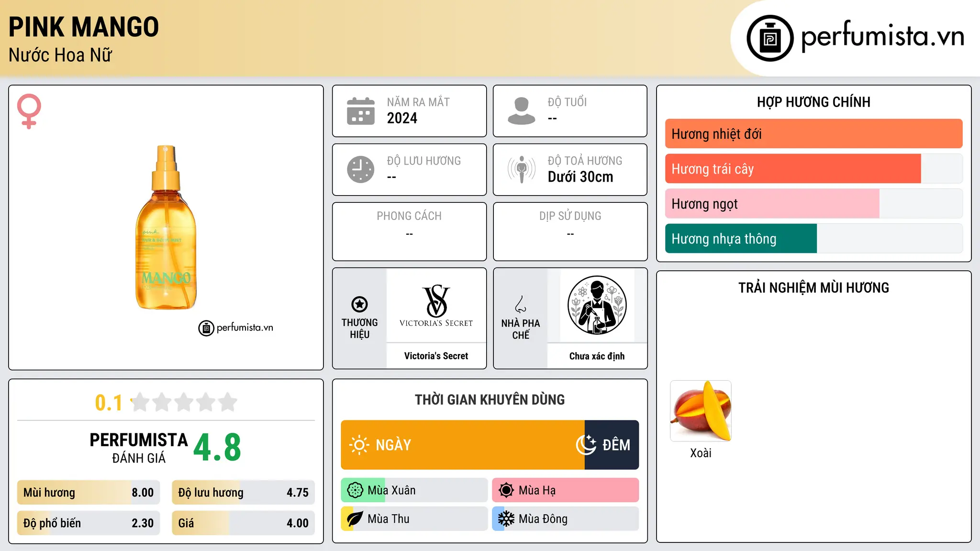
Task: Click the perfumer illustration icon
Action: [597, 305]
